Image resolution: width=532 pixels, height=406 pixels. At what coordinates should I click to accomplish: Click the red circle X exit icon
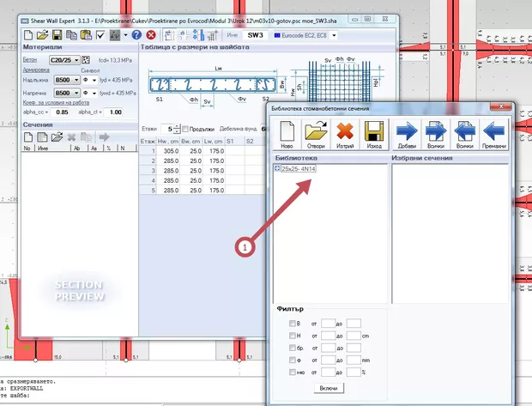click(151, 35)
